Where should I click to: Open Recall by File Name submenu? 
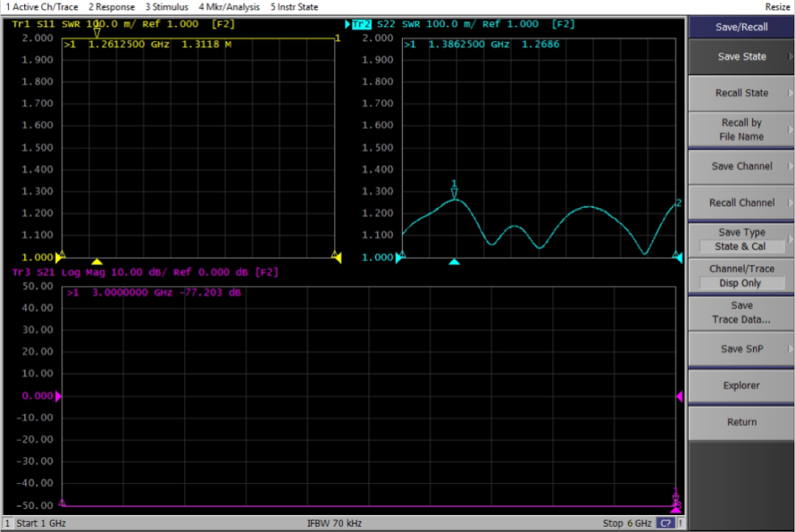(x=741, y=130)
